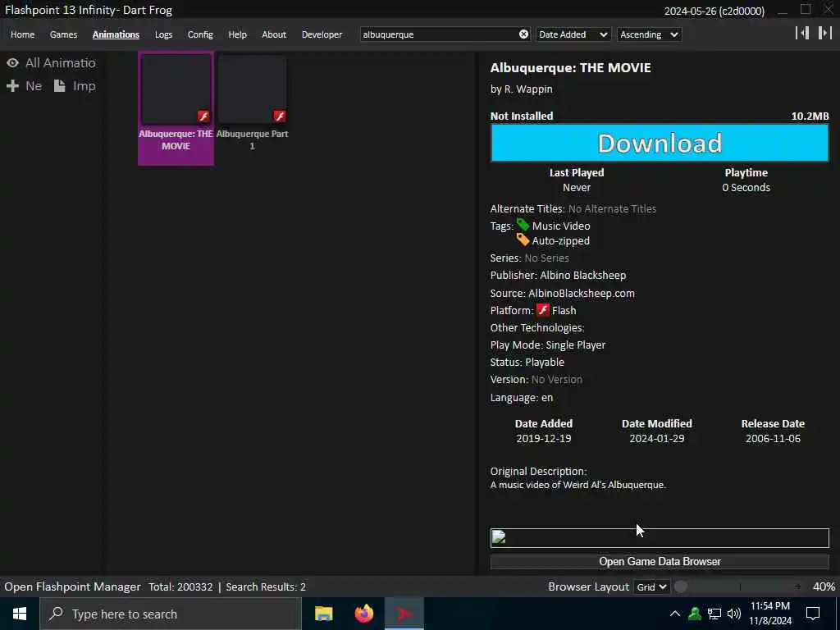The height and width of the screenshot is (630, 840).
Task: Open the Browser Layout Grid dropdown
Action: point(651,587)
